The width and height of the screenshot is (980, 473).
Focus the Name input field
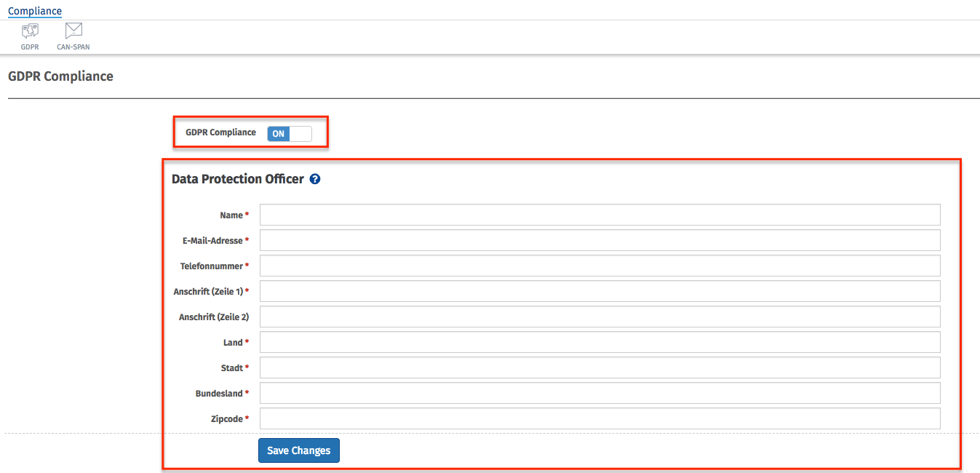[599, 215]
